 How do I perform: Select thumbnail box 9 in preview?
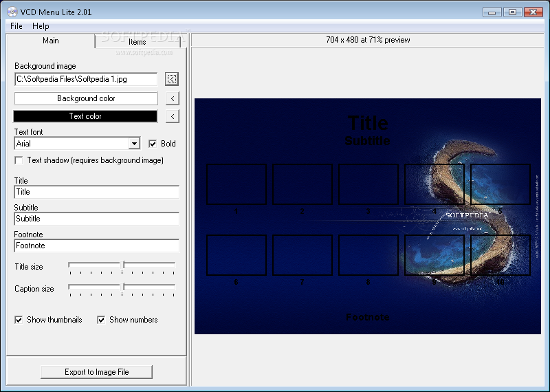pyautogui.click(x=434, y=255)
